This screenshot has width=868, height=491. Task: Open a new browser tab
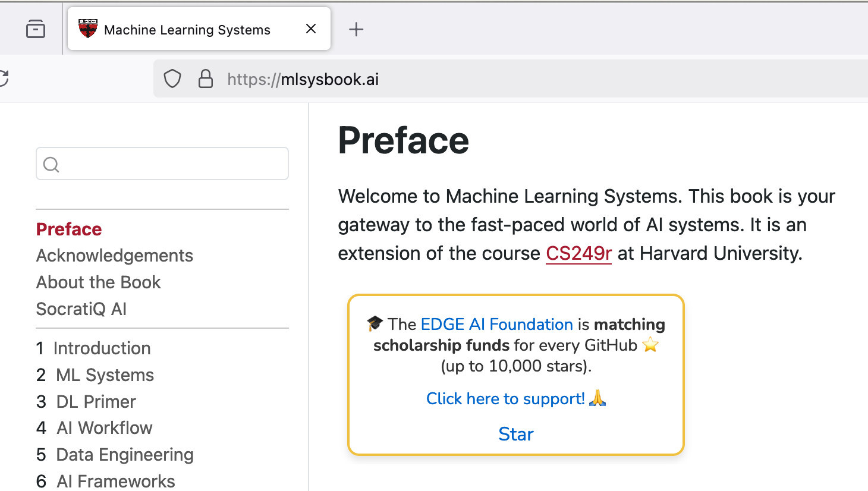356,29
